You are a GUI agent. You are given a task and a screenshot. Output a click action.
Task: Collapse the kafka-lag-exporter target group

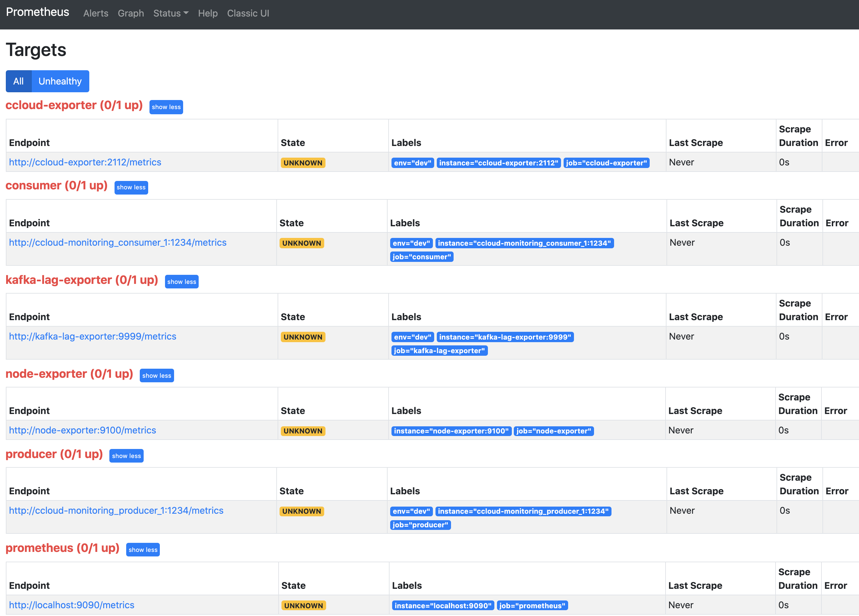coord(182,282)
